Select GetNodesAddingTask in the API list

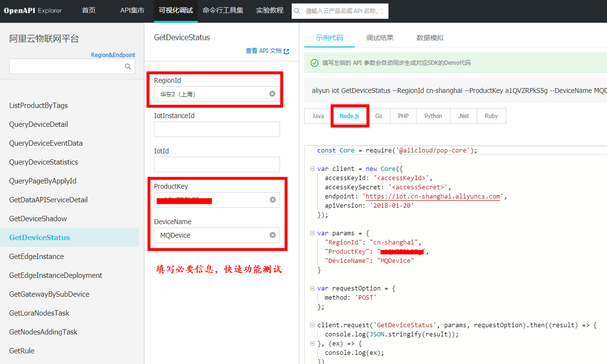coord(43,332)
